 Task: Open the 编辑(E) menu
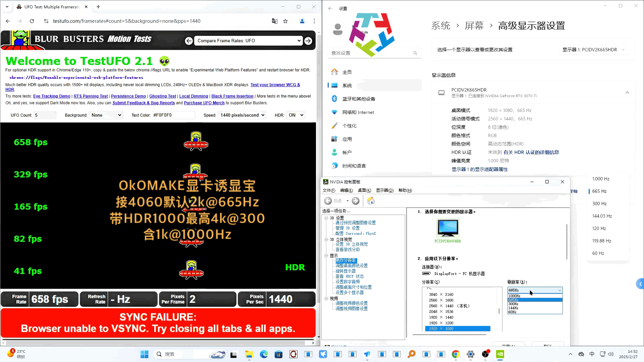tap(346, 190)
